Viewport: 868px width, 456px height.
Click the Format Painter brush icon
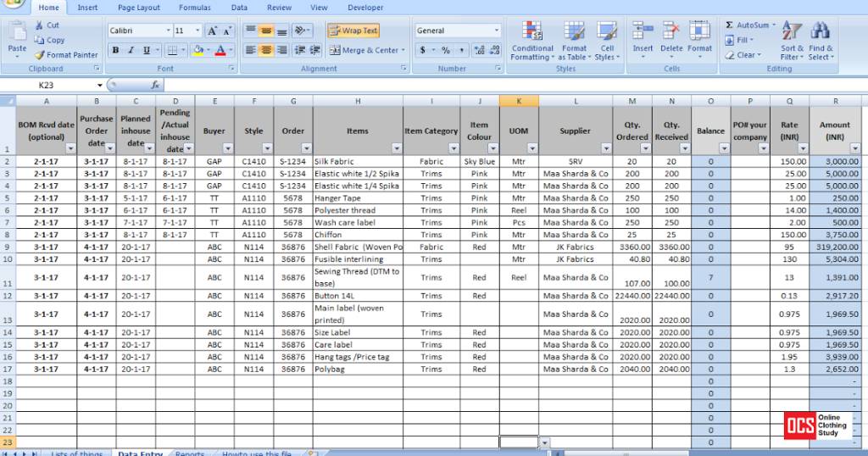39,55
